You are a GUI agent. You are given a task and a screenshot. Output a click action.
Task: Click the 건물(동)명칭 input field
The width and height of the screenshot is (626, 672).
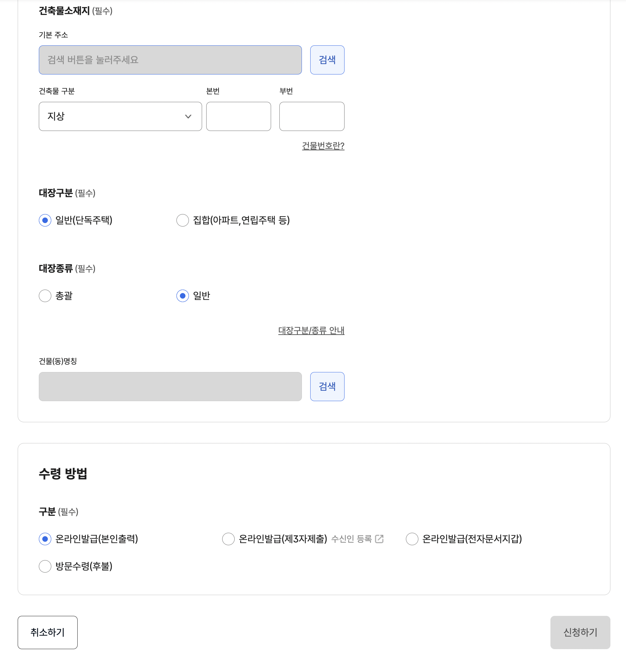point(170,387)
